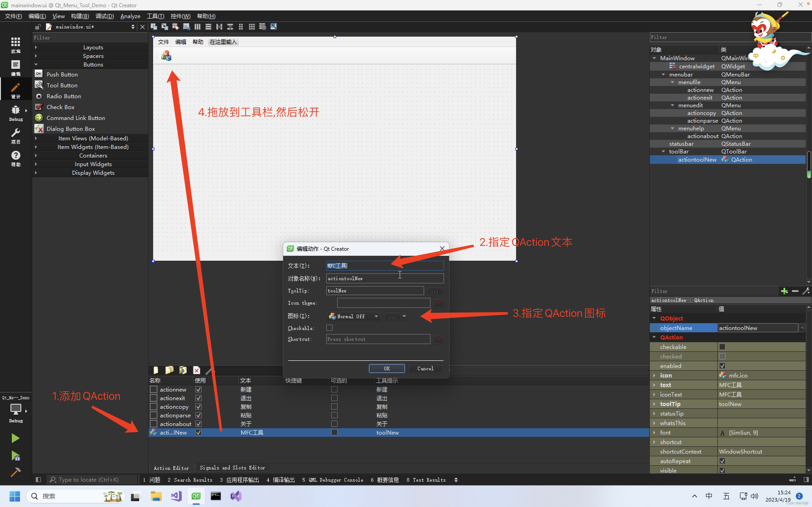Toggle the enabled property checkbox
Viewport: 812px width, 507px height.
coord(722,366)
